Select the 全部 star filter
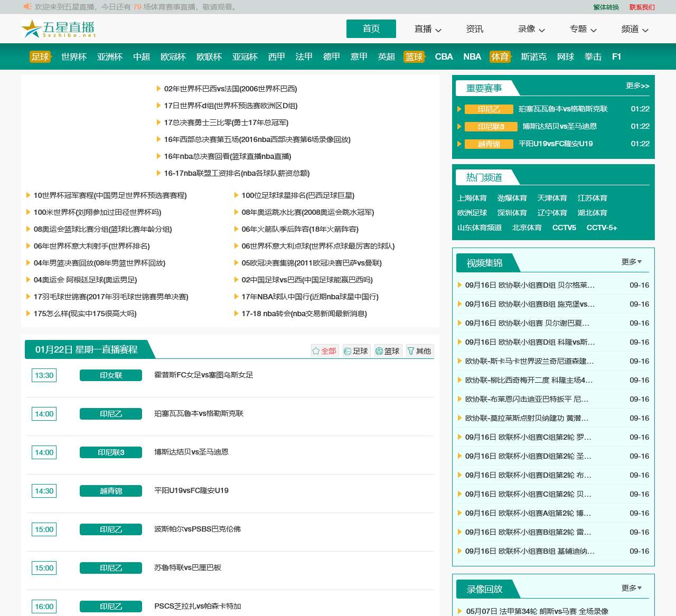The height and width of the screenshot is (616, 676). [324, 351]
